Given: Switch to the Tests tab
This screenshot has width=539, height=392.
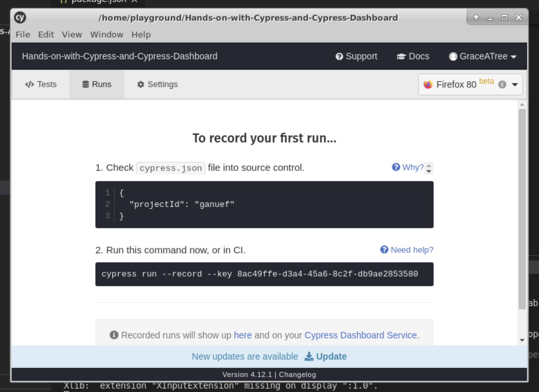Looking at the screenshot, I should click(x=41, y=84).
